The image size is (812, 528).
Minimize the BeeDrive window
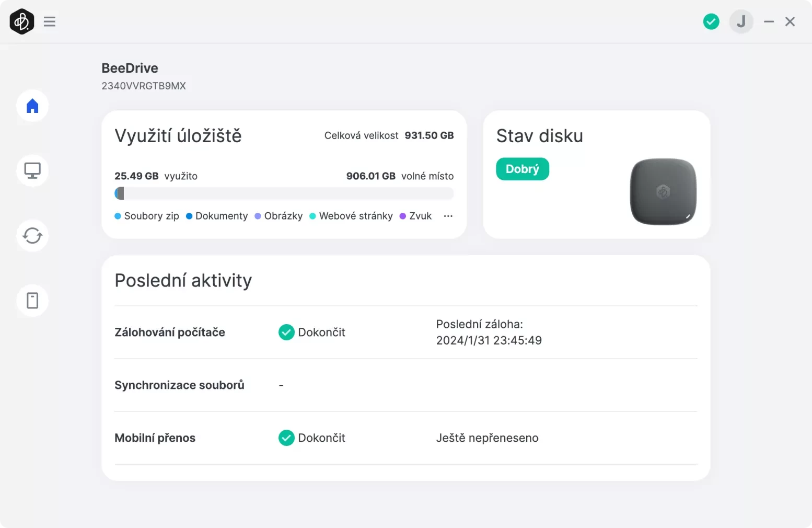click(x=769, y=21)
